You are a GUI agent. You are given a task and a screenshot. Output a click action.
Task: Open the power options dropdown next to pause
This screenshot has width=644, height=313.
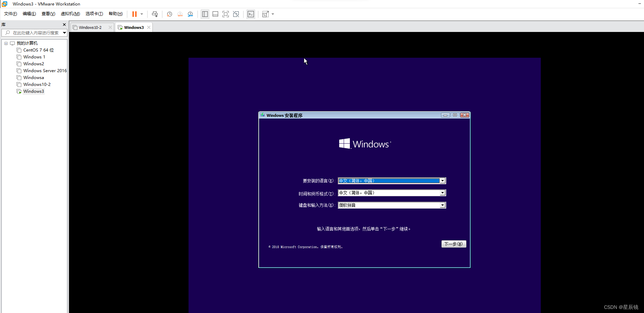[142, 14]
